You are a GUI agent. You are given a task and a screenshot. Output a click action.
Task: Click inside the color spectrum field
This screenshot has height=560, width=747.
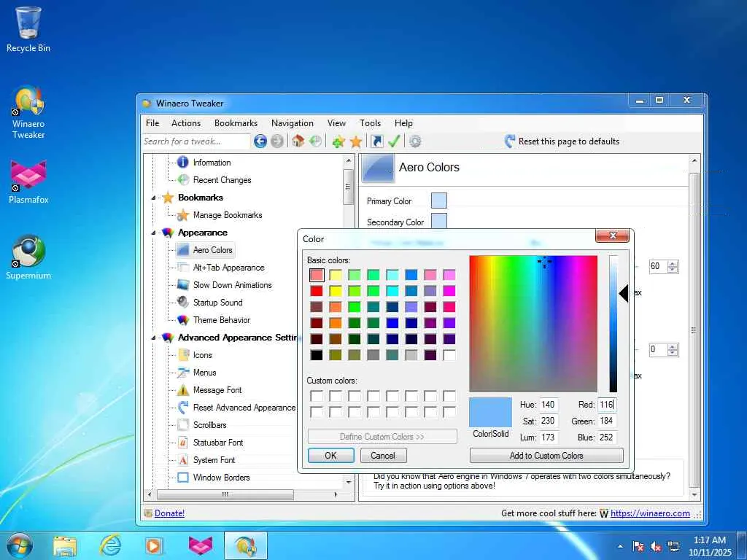coord(533,323)
